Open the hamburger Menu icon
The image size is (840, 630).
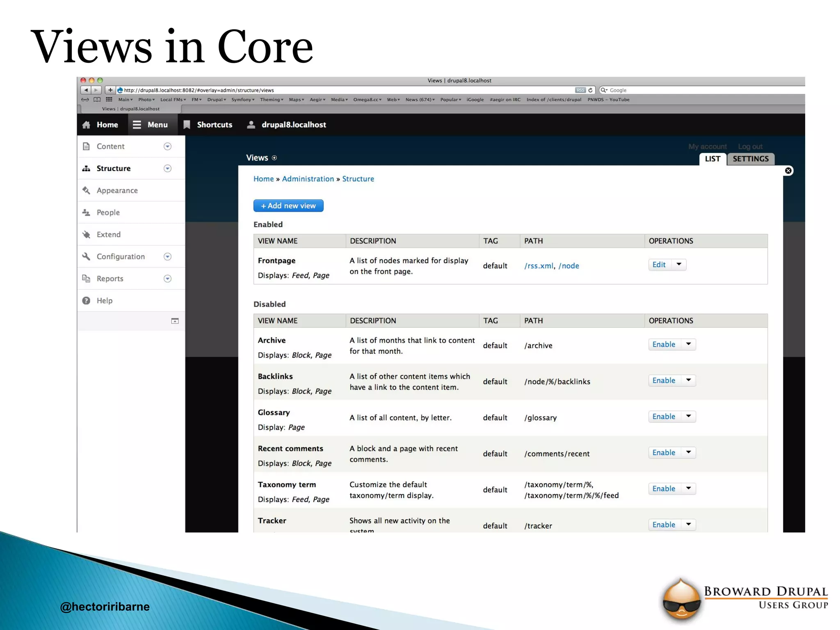pyautogui.click(x=137, y=125)
